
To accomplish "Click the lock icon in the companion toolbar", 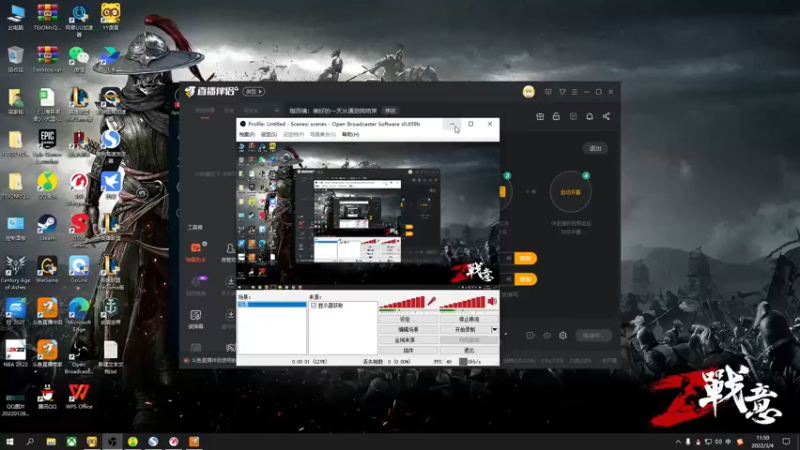I will 556,116.
